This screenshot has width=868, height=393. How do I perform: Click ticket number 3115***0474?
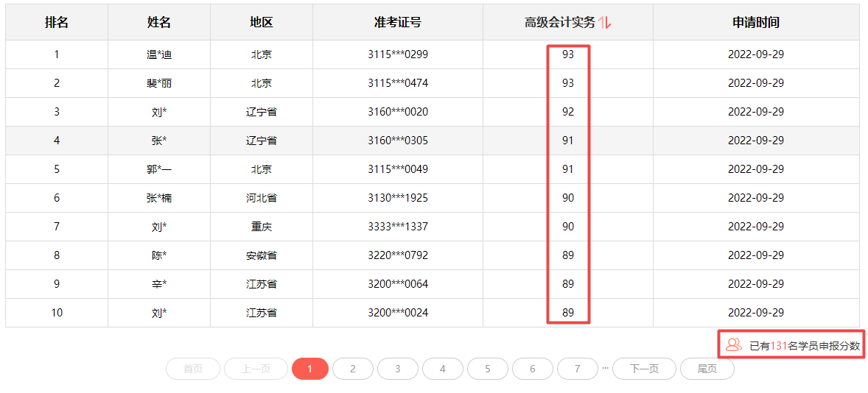(x=397, y=83)
